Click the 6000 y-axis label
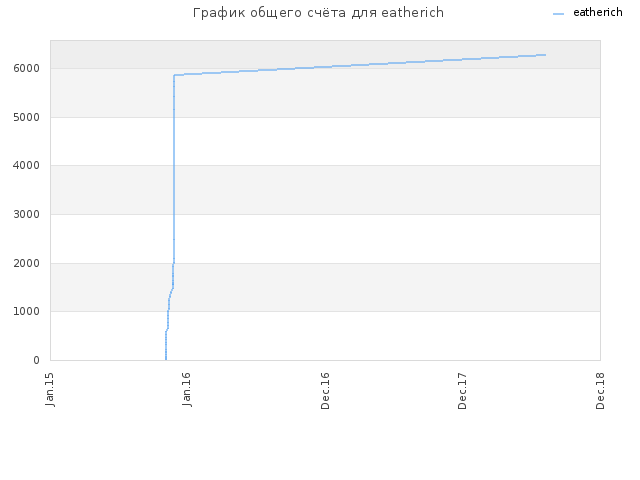 click(27, 68)
